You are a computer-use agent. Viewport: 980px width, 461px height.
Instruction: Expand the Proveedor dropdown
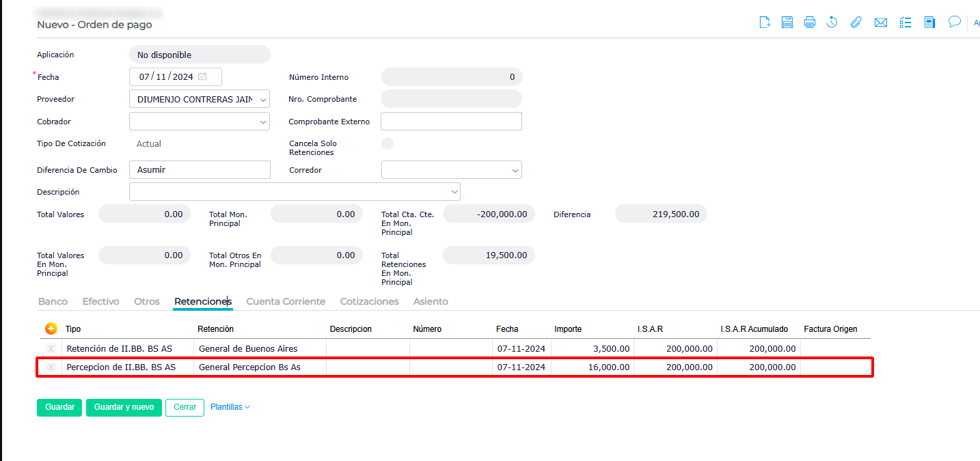[x=262, y=100]
